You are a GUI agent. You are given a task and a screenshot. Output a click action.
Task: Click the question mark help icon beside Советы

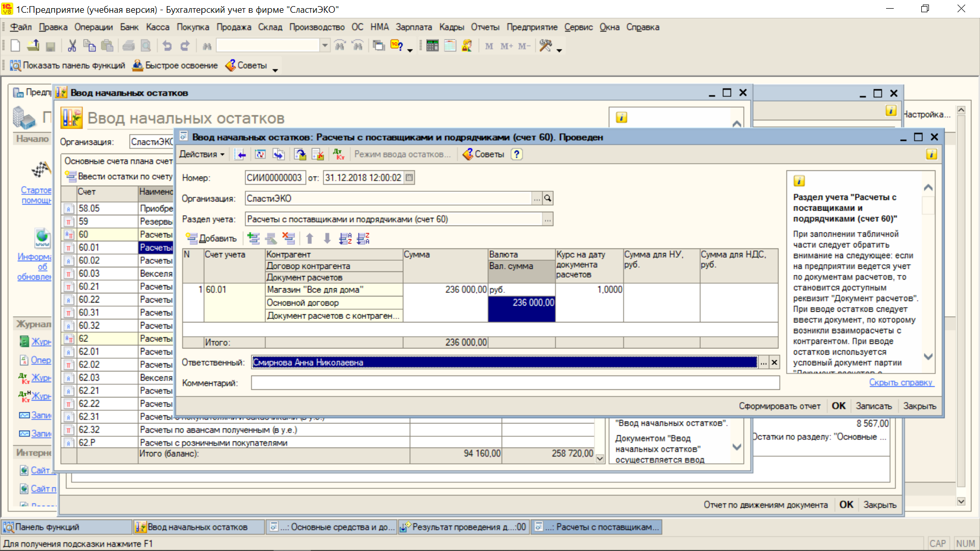517,154
